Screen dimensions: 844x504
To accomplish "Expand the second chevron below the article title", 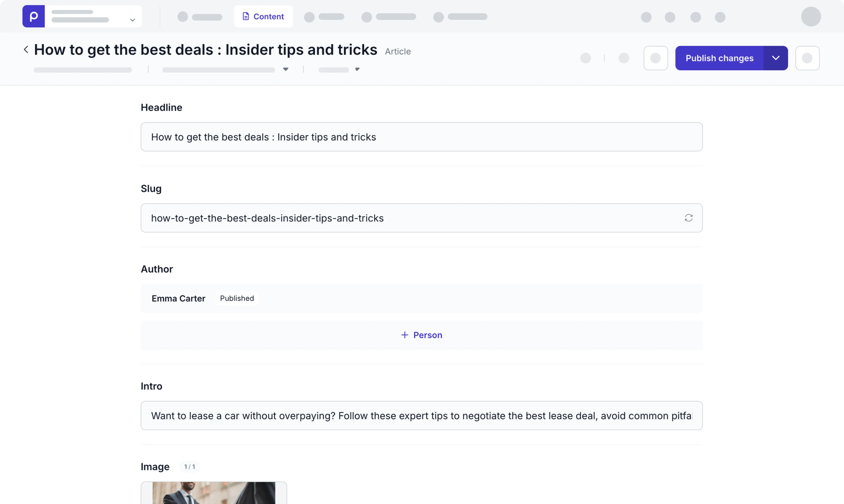I will pos(357,69).
